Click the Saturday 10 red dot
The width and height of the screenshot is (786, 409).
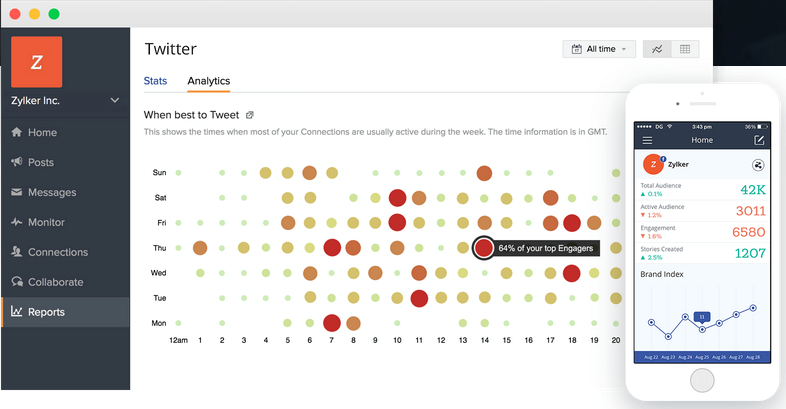click(x=398, y=197)
